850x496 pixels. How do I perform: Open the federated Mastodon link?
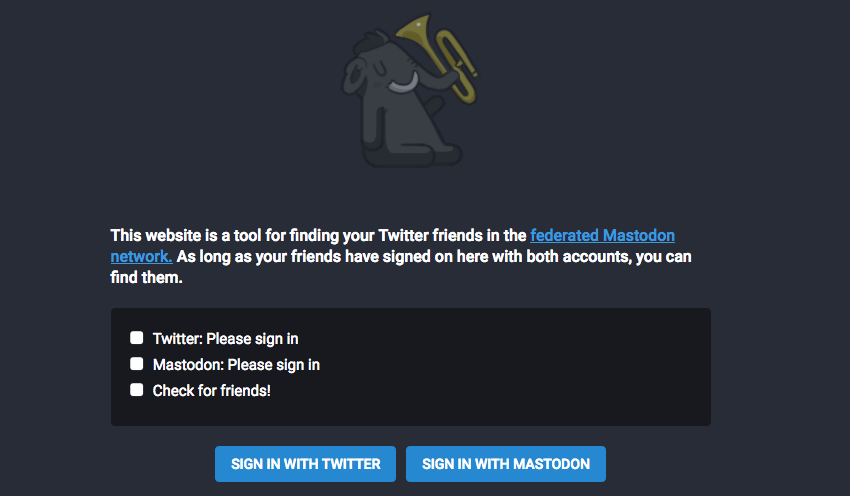coord(602,235)
